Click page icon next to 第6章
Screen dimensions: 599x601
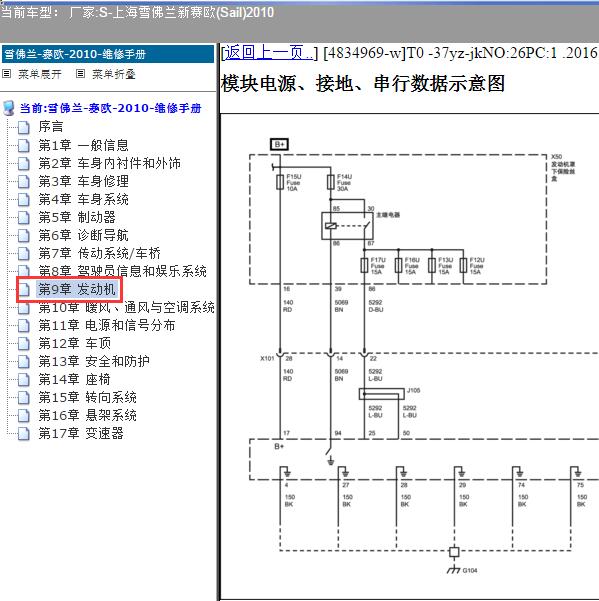(x=24, y=236)
